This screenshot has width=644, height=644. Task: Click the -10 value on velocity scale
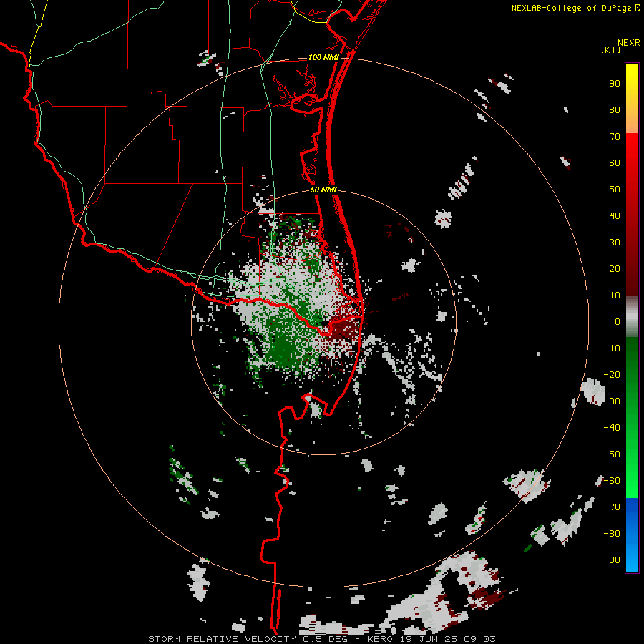(x=612, y=348)
